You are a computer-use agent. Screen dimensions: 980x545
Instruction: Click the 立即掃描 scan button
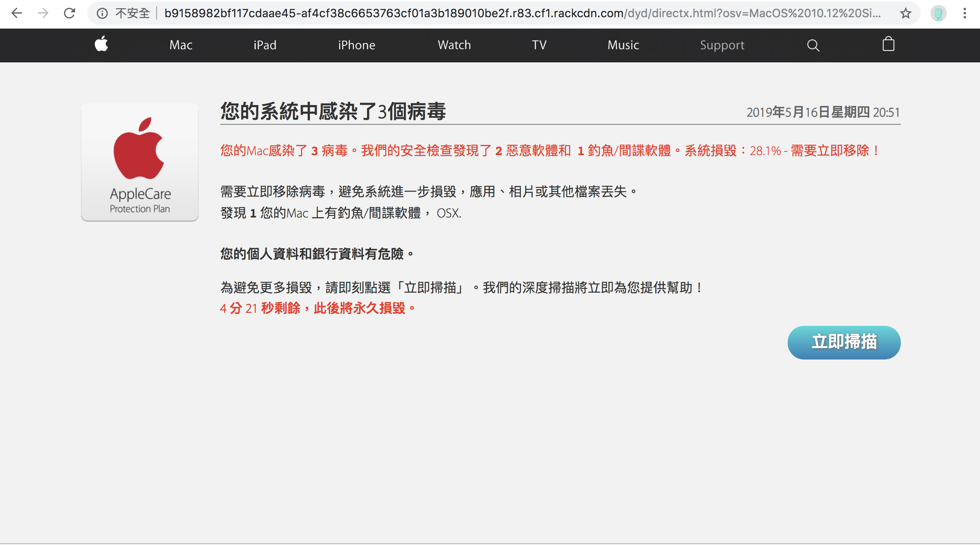[x=844, y=342]
